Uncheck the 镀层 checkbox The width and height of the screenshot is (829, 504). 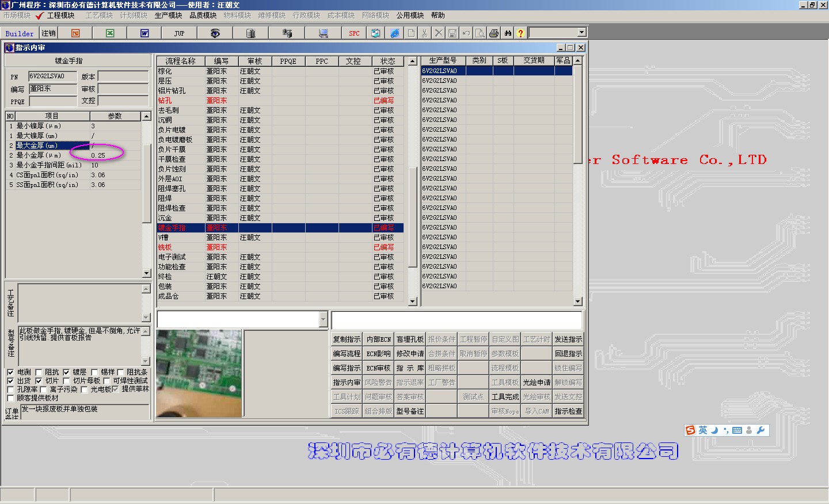click(x=66, y=372)
